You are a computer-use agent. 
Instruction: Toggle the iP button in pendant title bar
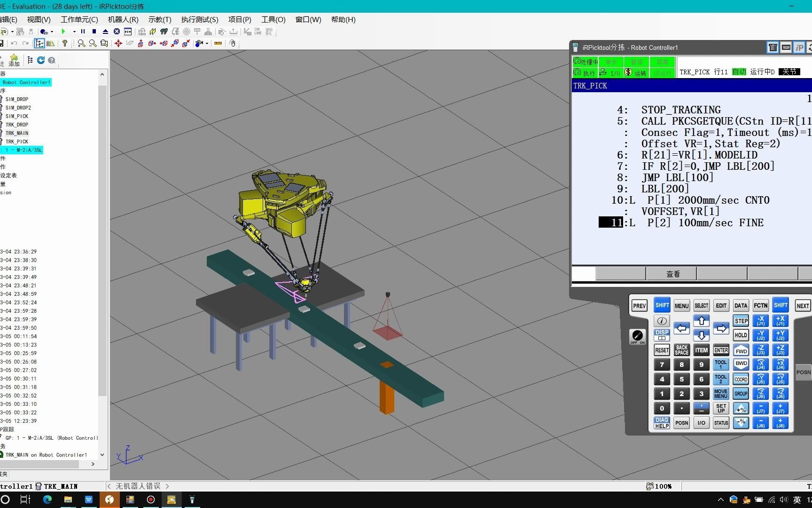[799, 48]
